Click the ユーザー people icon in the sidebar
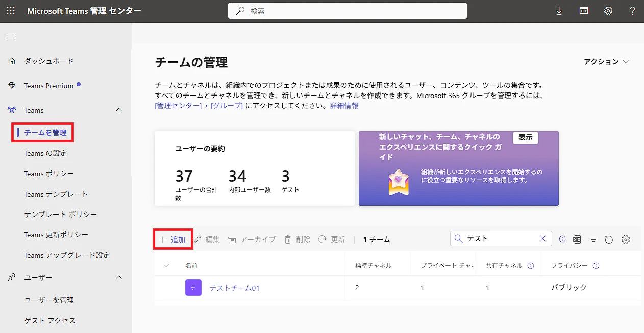 (x=12, y=277)
